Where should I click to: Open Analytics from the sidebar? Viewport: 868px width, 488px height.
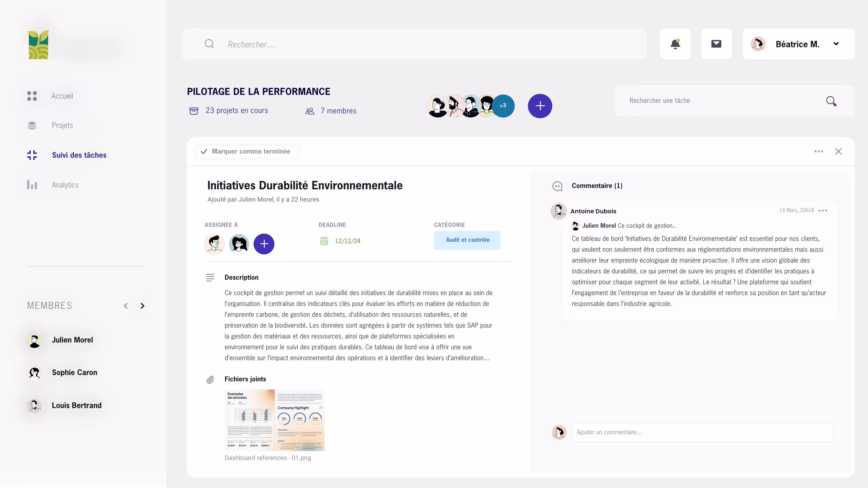(65, 185)
